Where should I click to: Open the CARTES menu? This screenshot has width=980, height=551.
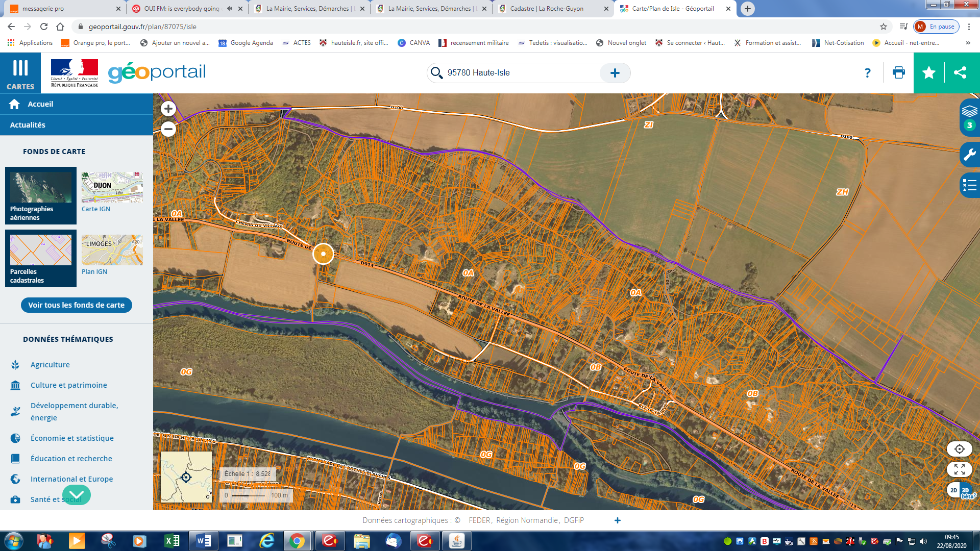pyautogui.click(x=20, y=73)
